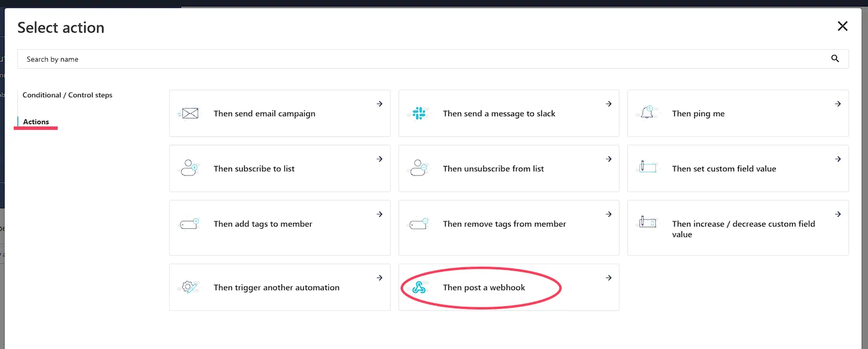Viewport: 868px width, 349px height.
Task: Click the gear icon for trigger automation
Action: pyautogui.click(x=190, y=287)
